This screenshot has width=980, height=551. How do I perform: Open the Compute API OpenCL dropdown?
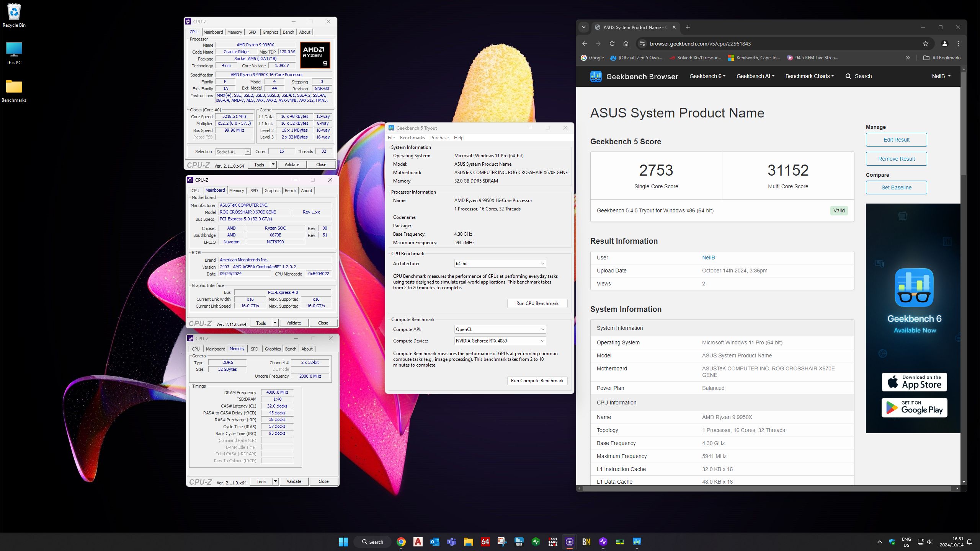(500, 329)
